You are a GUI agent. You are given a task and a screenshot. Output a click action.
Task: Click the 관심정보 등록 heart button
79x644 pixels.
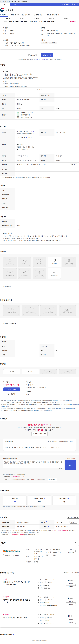point(32,55)
